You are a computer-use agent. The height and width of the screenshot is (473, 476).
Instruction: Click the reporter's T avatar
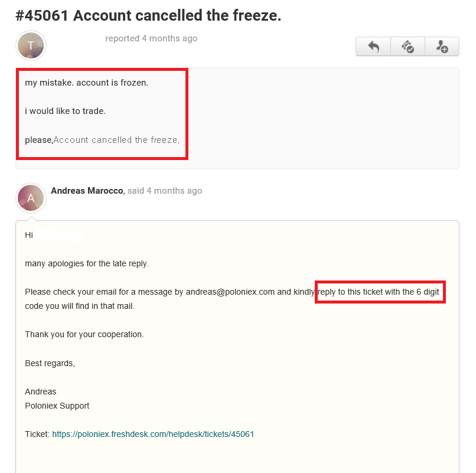coord(31,46)
